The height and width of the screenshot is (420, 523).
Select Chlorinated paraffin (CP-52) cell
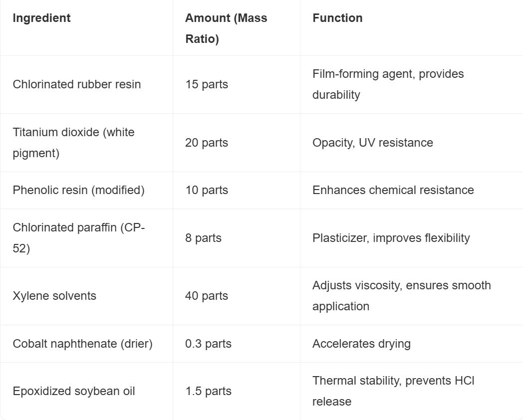click(78, 238)
